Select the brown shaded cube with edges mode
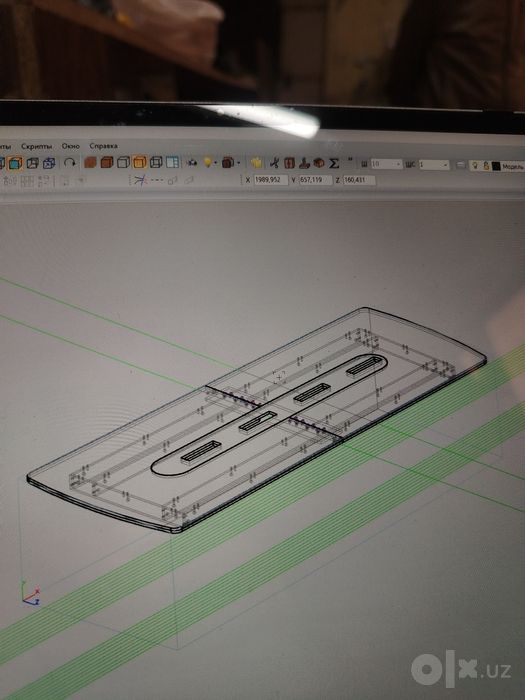 click(107, 162)
